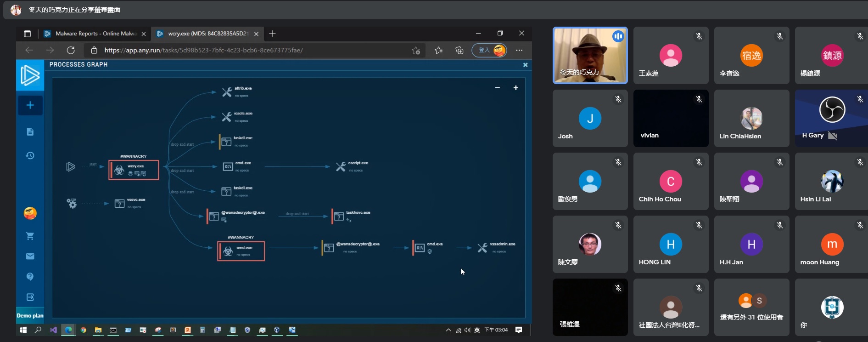
Task: Select the moon Huang participant tile
Action: point(831,244)
